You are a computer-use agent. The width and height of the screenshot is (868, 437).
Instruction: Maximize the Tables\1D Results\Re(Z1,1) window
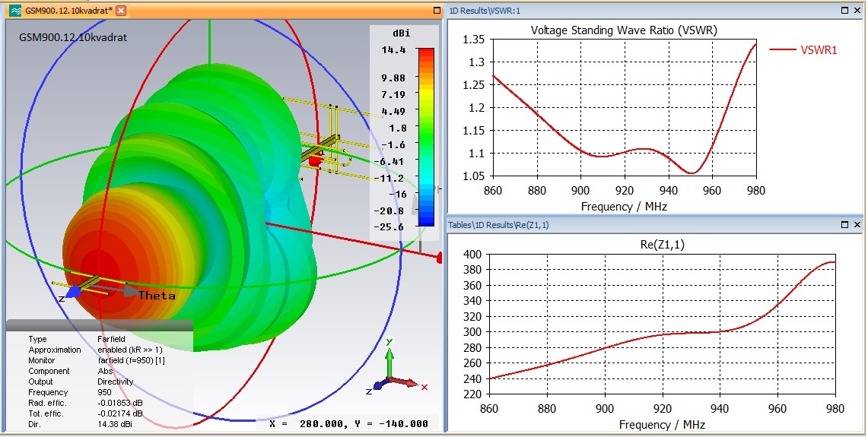[844, 225]
